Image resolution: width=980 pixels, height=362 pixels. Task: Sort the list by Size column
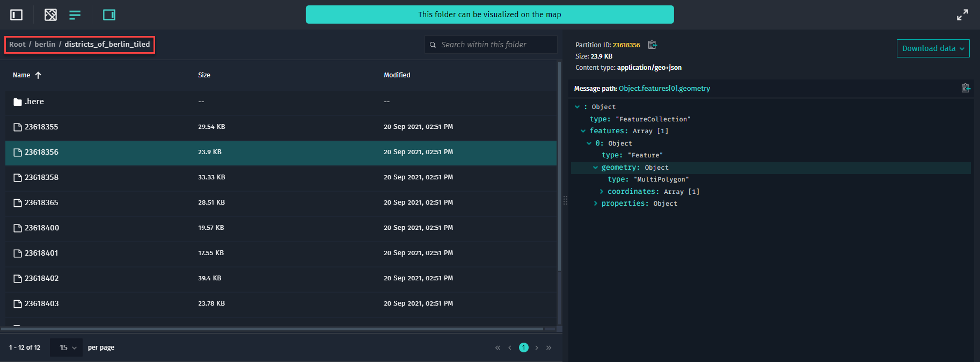204,75
